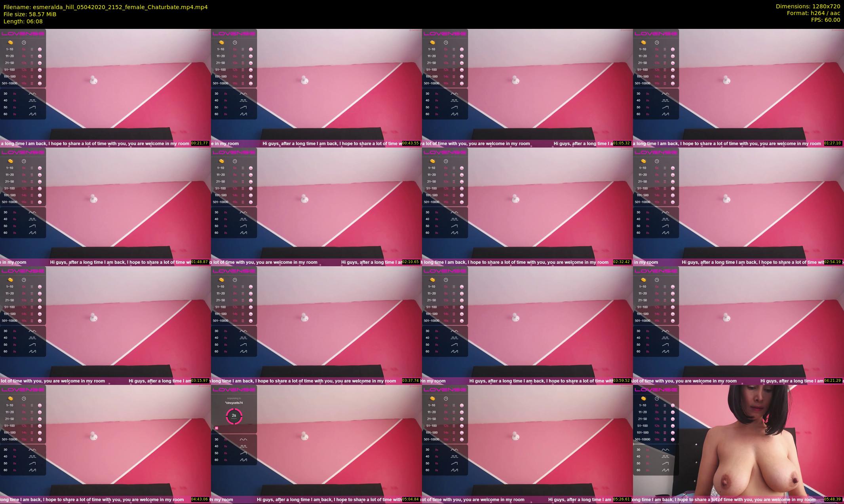
Task: Click coin icon in the 00:21.77 frame
Action: 11,42
